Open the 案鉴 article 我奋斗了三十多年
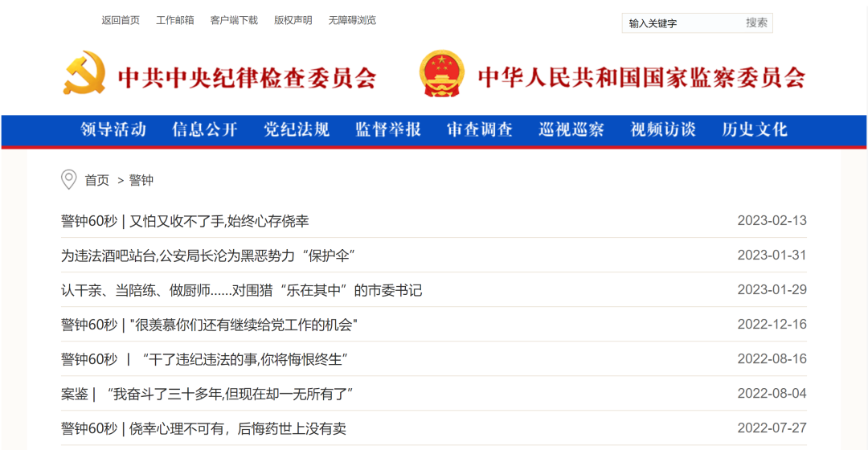Image resolution: width=868 pixels, height=450 pixels. point(207,394)
